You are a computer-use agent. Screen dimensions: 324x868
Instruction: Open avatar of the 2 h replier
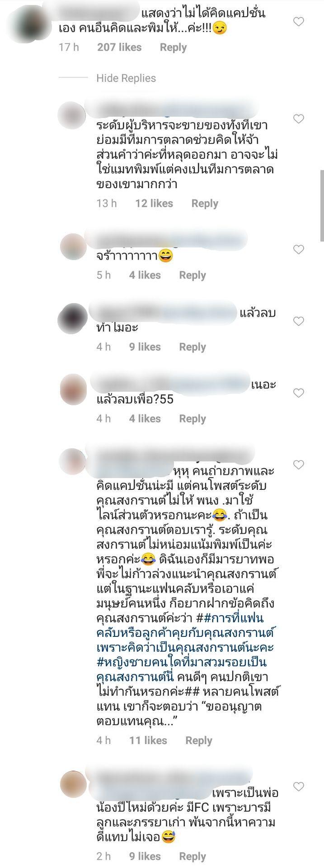(x=73, y=785)
